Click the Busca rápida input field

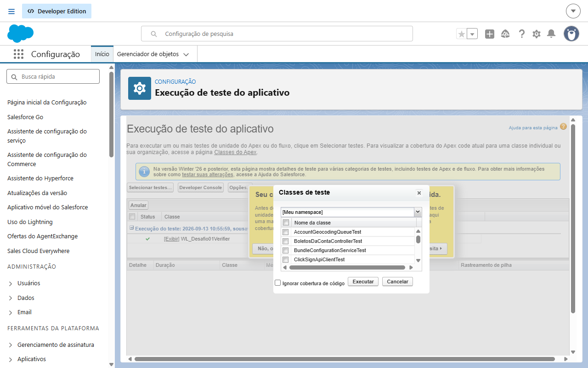(53, 76)
